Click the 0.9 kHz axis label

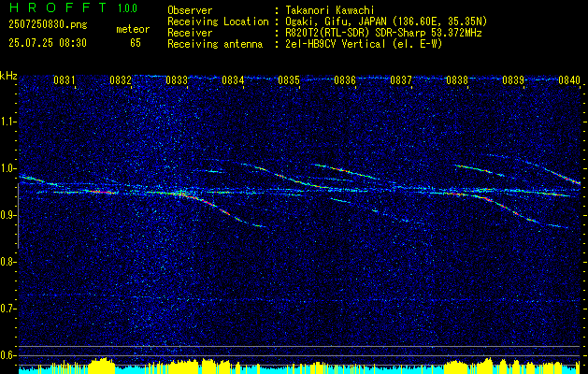7,215
